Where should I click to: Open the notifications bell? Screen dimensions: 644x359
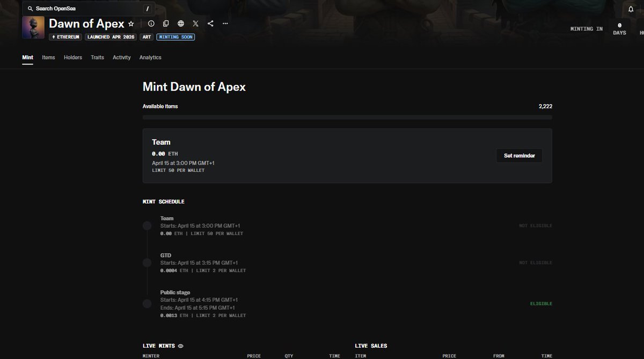coord(631,9)
